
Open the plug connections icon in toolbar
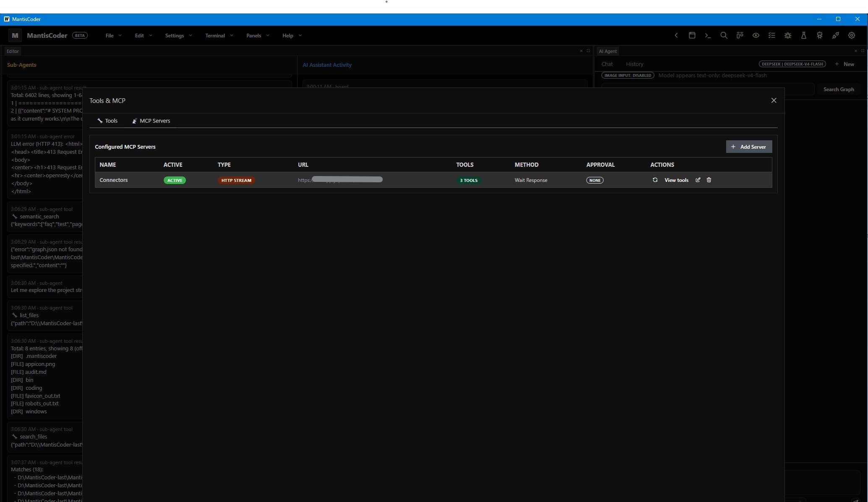coord(836,36)
